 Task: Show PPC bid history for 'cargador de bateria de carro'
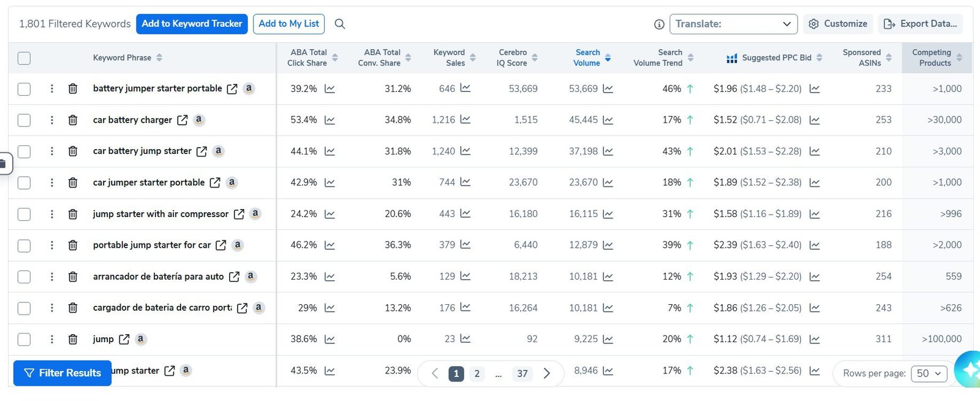pyautogui.click(x=815, y=308)
